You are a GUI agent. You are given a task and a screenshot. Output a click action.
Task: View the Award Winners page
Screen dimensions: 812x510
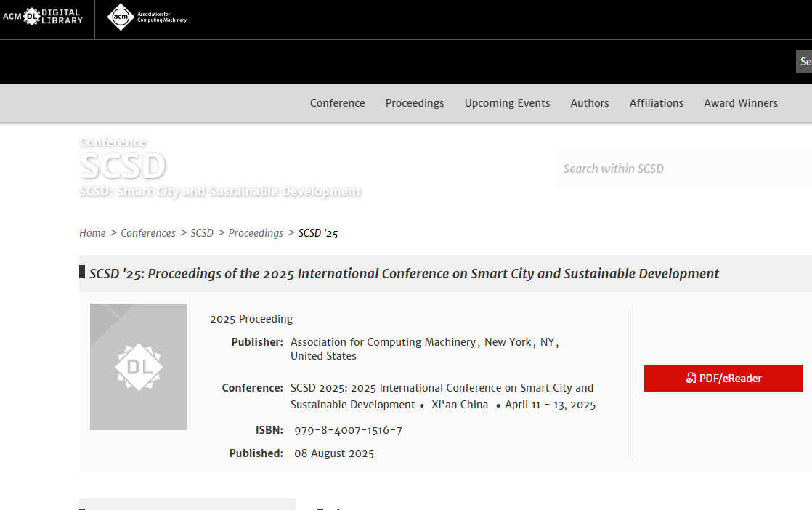[x=741, y=103]
